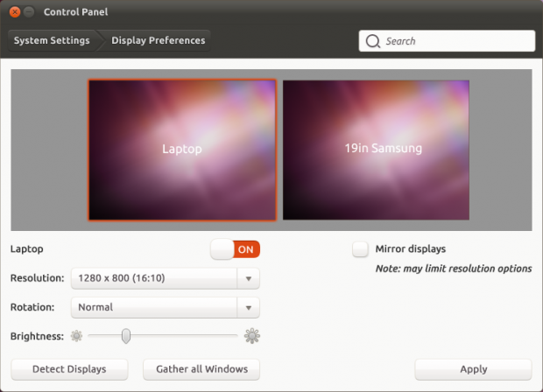
Task: Click the Brightness slider handle
Action: 126,336
